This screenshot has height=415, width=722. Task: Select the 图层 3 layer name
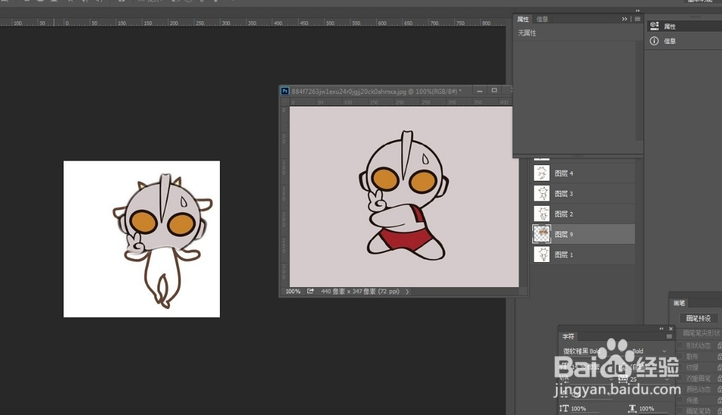[564, 193]
